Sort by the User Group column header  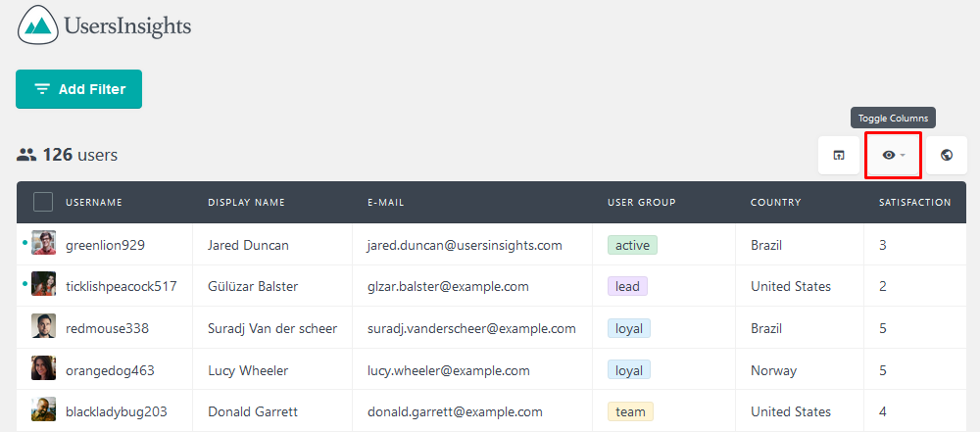641,203
